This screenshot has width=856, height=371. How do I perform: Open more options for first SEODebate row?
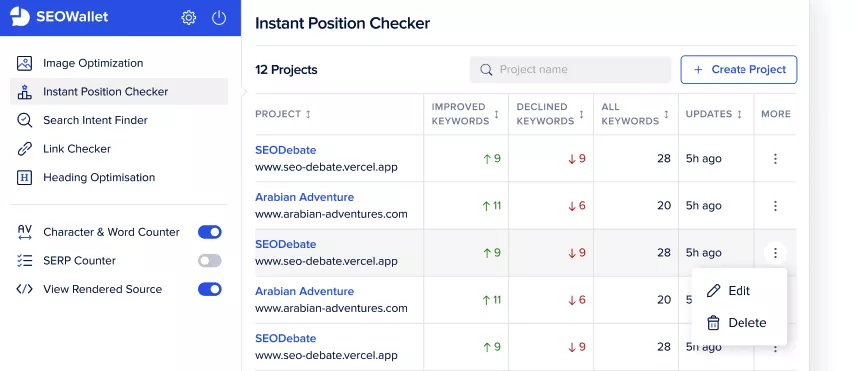pos(775,159)
